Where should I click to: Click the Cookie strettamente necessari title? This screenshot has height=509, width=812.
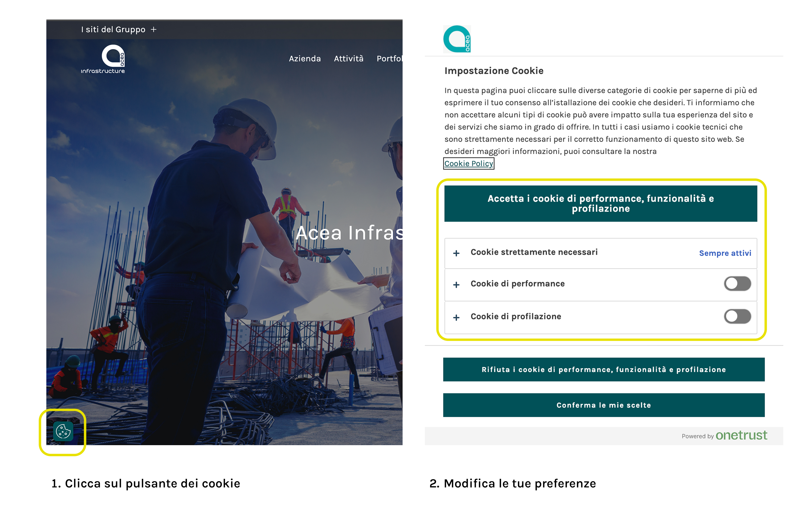pos(534,252)
